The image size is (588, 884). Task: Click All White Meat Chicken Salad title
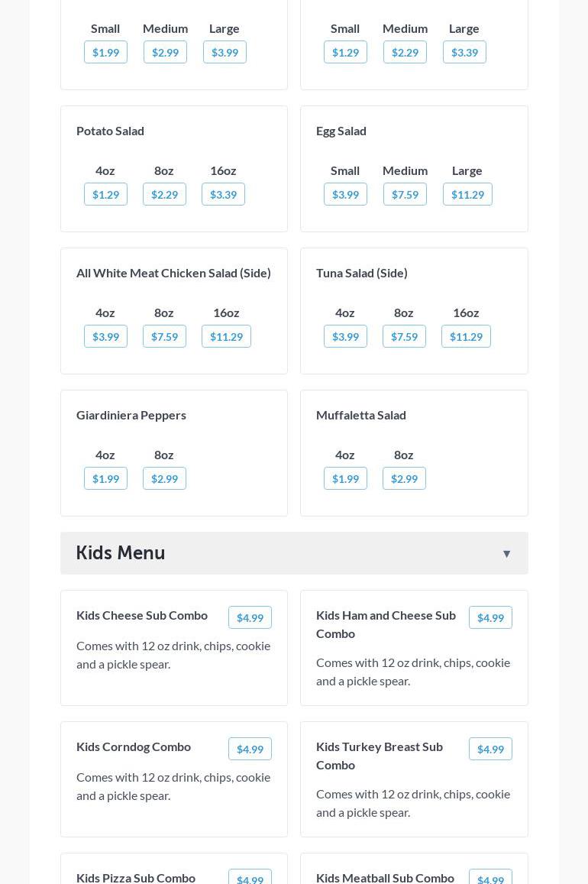coord(173,273)
